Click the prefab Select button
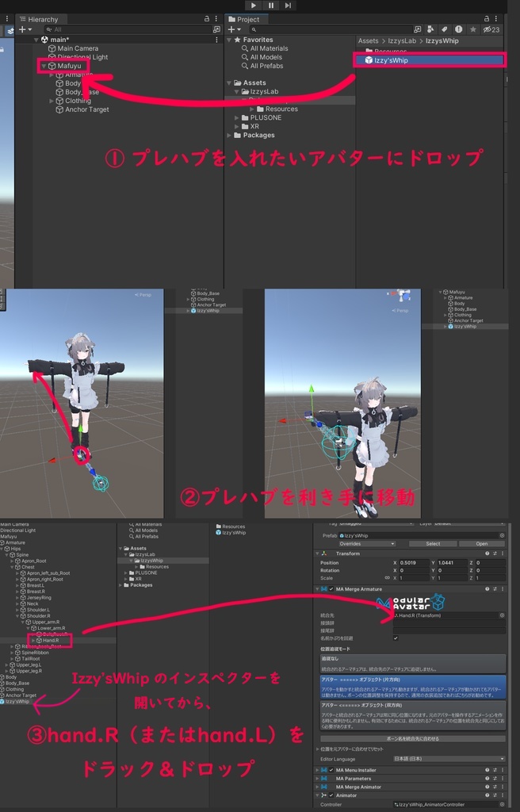Image resolution: width=520 pixels, height=812 pixels. (x=433, y=544)
